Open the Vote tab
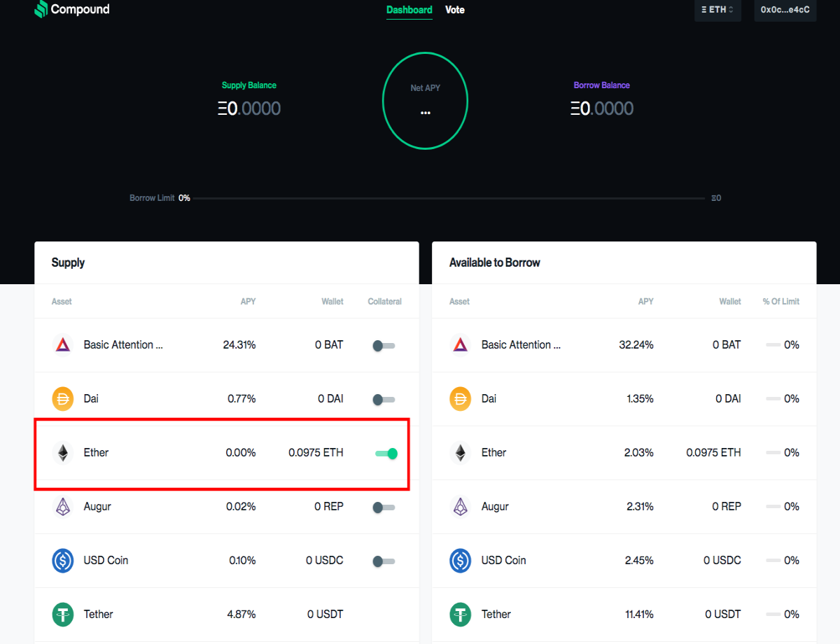 [x=455, y=10]
